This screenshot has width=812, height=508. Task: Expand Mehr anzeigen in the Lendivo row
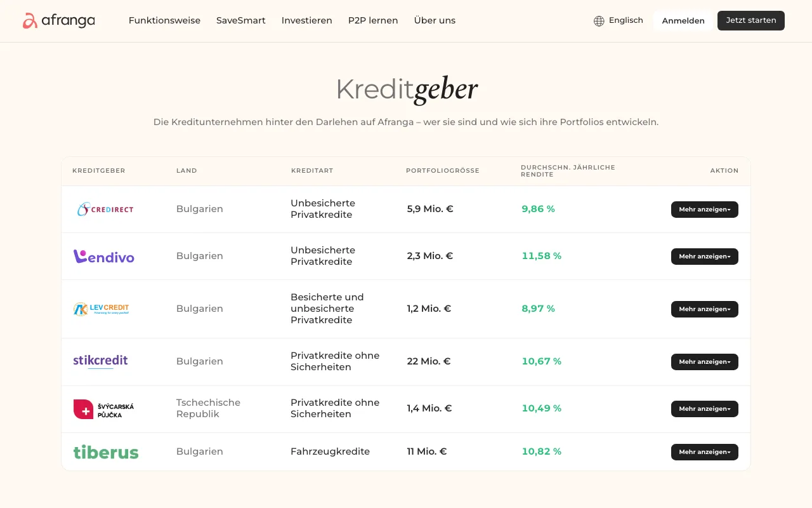tap(705, 257)
